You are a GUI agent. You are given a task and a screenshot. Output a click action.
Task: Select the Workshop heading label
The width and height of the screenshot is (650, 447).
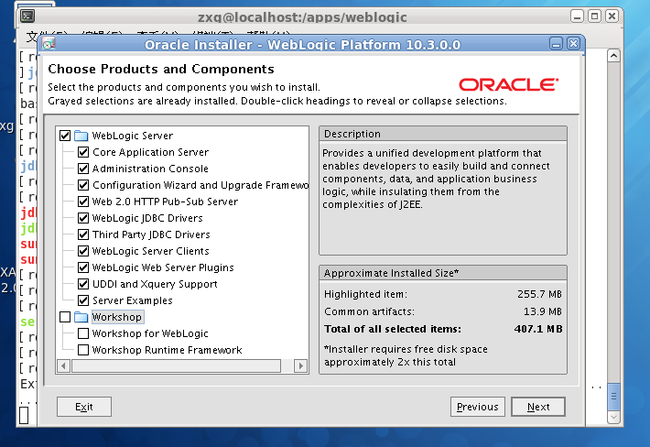tap(117, 317)
